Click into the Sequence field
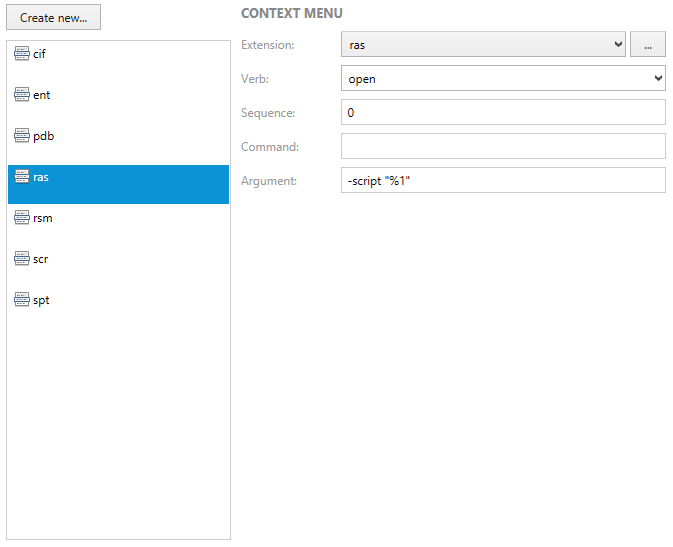The width and height of the screenshot is (673, 547). (x=503, y=113)
